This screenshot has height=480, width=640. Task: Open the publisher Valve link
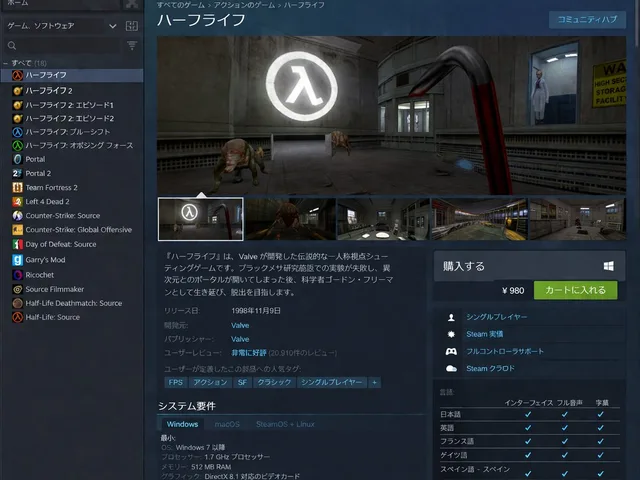(240, 339)
